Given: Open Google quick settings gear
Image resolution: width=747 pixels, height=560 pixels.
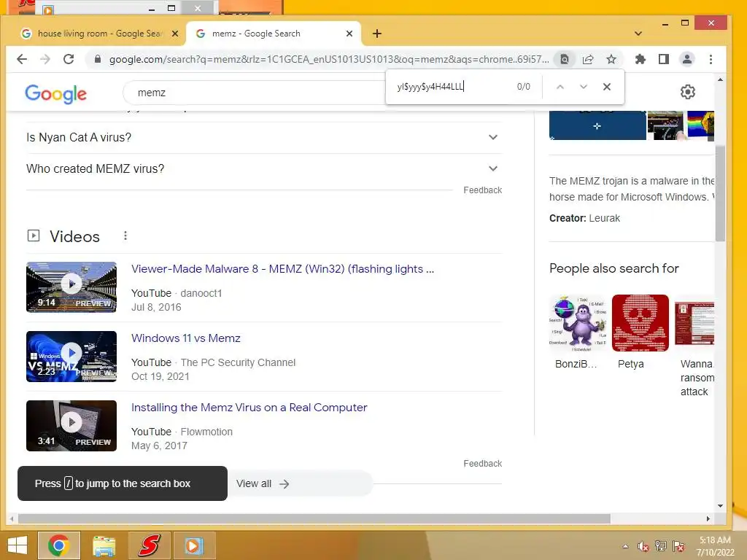Looking at the screenshot, I should pos(687,91).
